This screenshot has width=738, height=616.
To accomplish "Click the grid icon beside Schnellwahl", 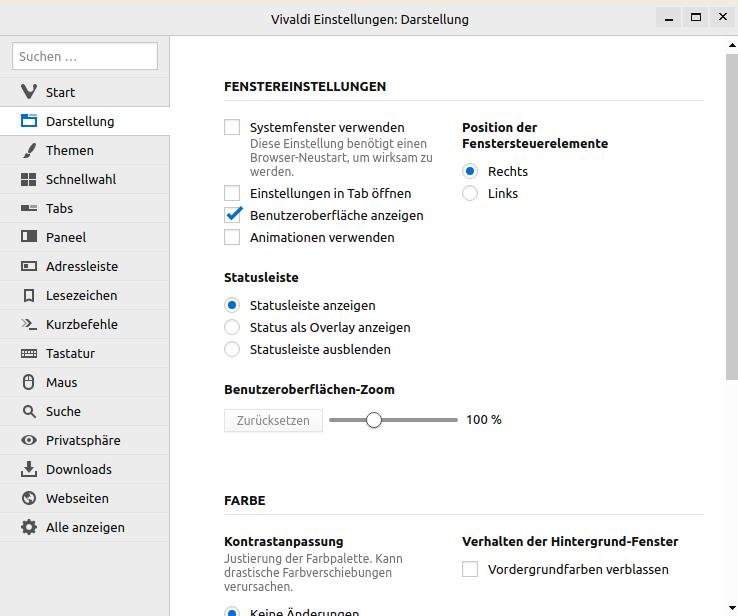I will click(x=29, y=179).
